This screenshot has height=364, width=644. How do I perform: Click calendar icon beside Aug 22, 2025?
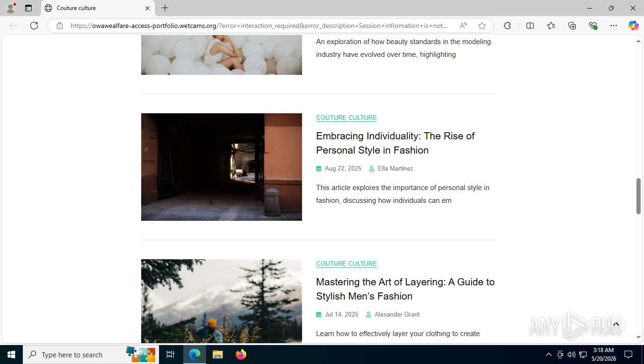tap(319, 168)
